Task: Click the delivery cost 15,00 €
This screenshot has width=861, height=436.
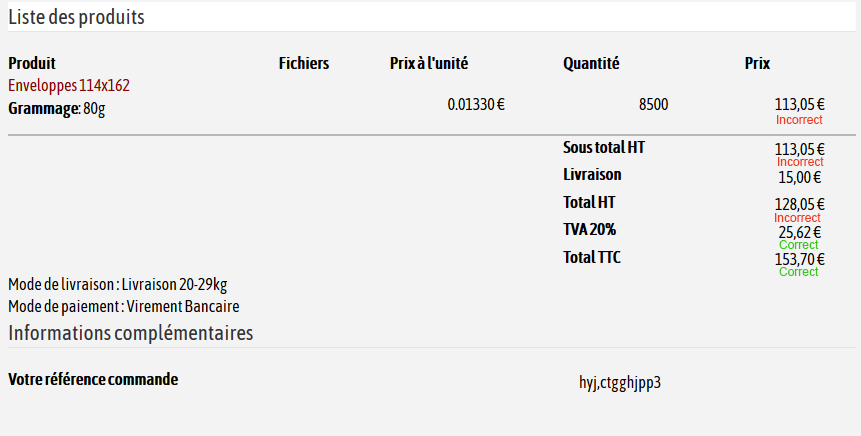Action: click(799, 177)
